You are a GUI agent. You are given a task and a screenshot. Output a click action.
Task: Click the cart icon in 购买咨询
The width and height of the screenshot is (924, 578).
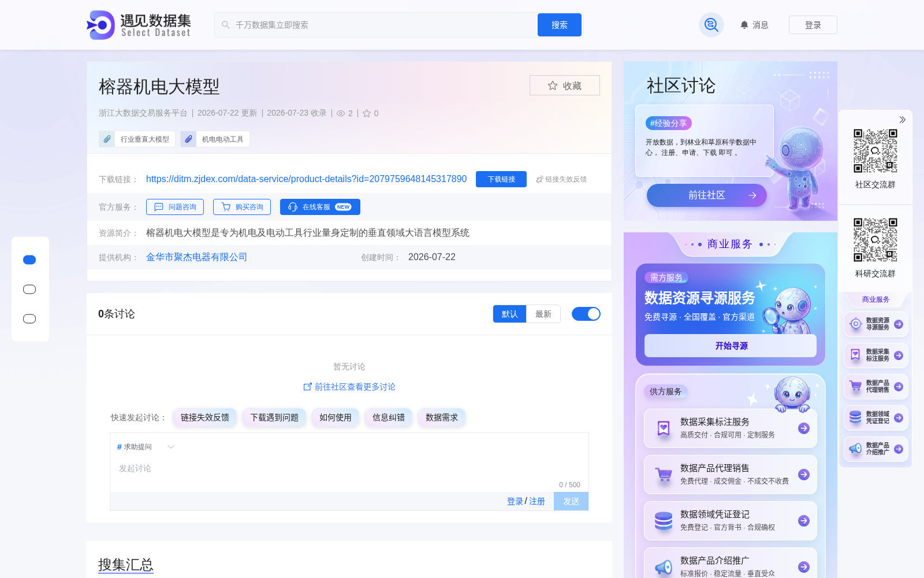(226, 207)
